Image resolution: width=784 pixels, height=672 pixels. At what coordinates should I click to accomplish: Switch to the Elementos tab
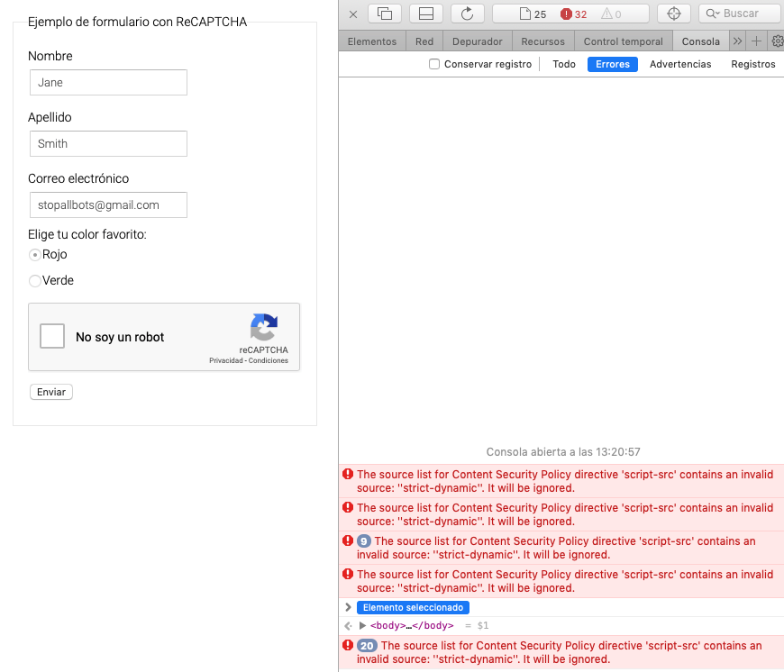pyautogui.click(x=372, y=41)
